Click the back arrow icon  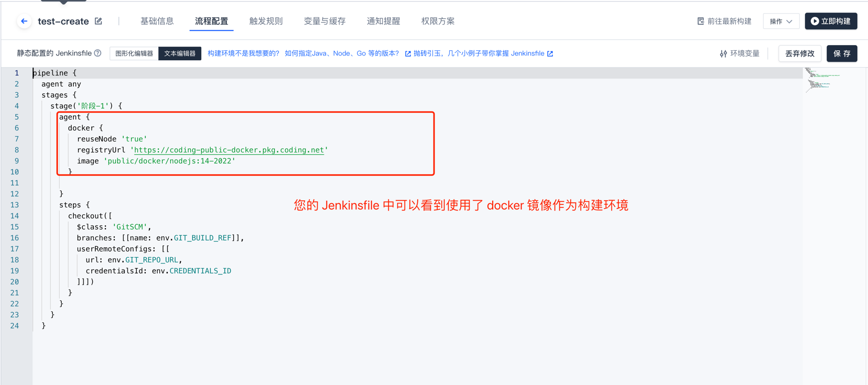click(24, 21)
